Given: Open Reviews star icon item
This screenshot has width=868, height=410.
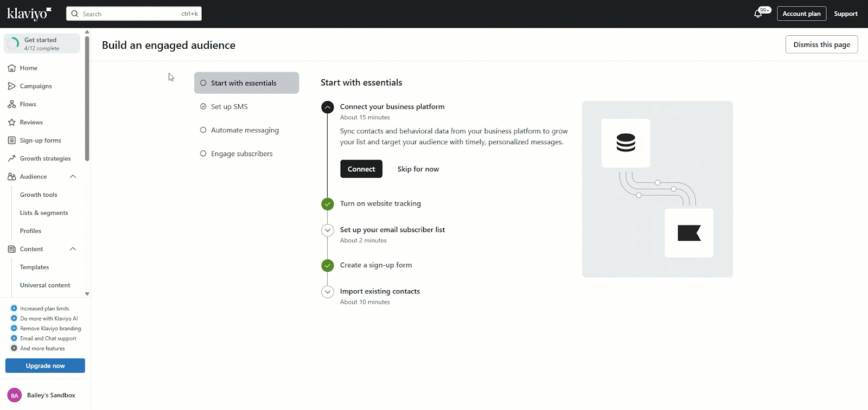Looking at the screenshot, I should pyautogui.click(x=12, y=123).
